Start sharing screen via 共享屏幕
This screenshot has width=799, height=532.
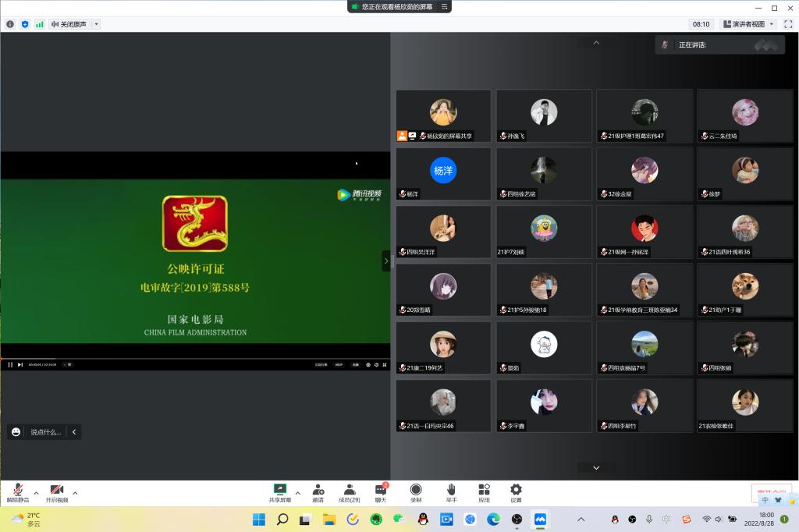click(x=280, y=493)
